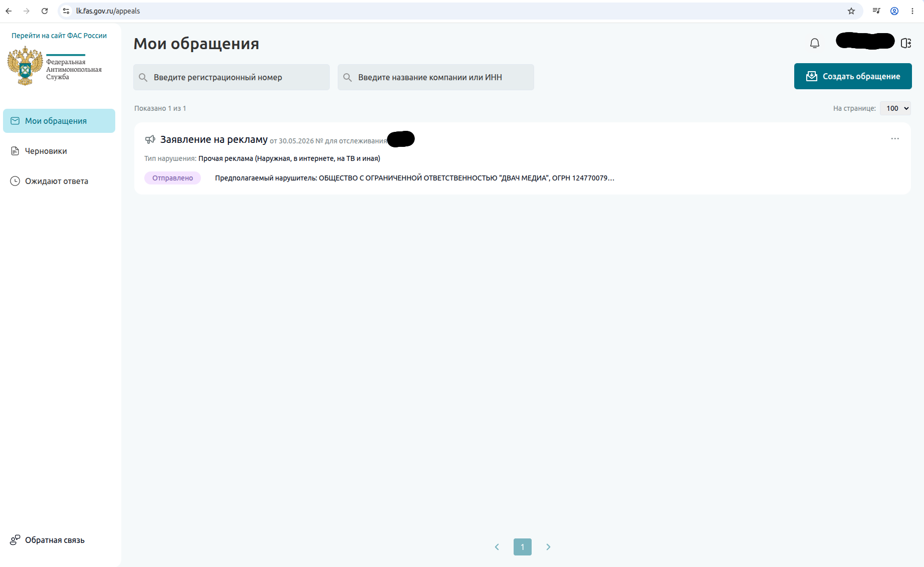Viewport: 924px width, 567px height.
Task: Click the FAS coat of arms logo
Action: click(x=25, y=66)
